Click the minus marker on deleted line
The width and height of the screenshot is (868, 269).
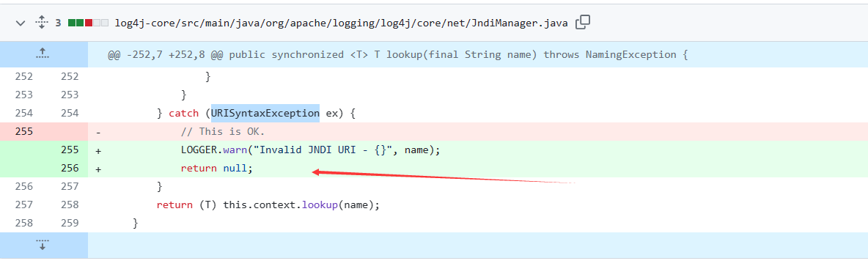pyautogui.click(x=98, y=132)
